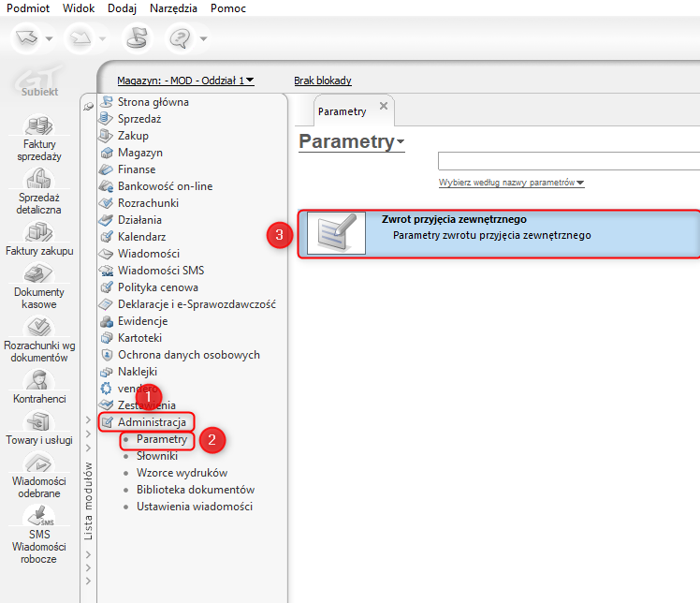This screenshot has height=603, width=700.
Task: Select Zwrot przyjęcia zewnętrznego parameter row
Action: (499, 233)
